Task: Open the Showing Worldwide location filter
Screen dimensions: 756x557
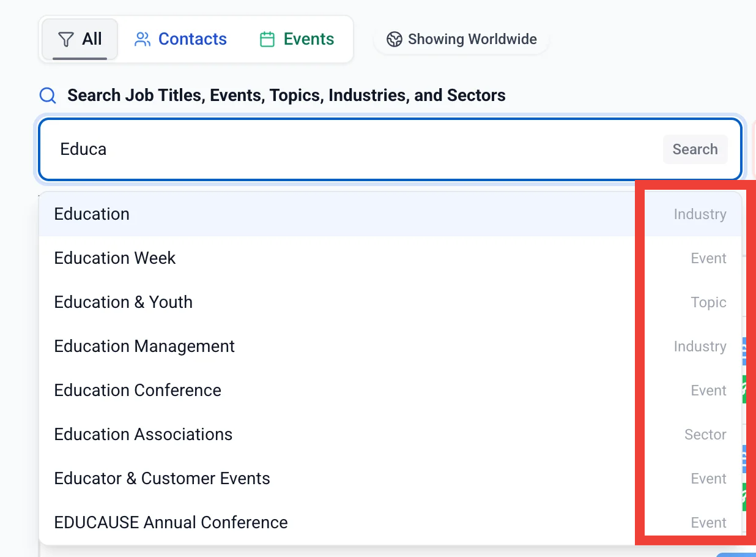Action: tap(462, 40)
